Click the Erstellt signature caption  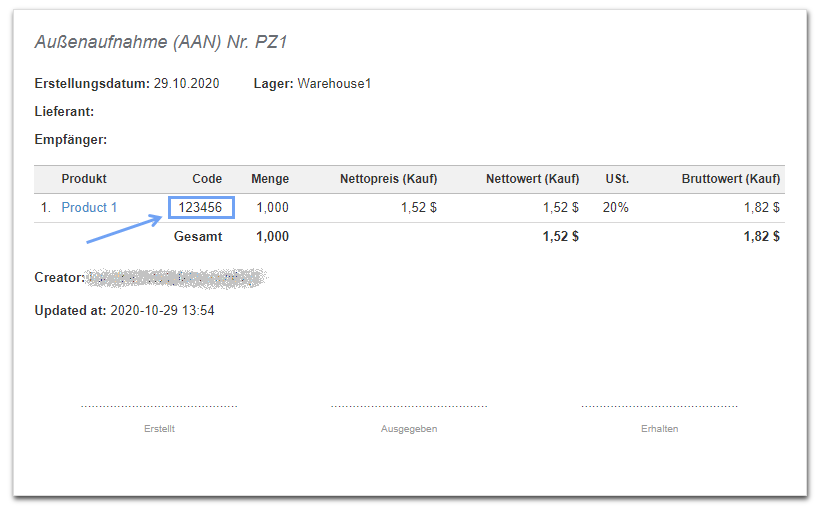point(159,428)
